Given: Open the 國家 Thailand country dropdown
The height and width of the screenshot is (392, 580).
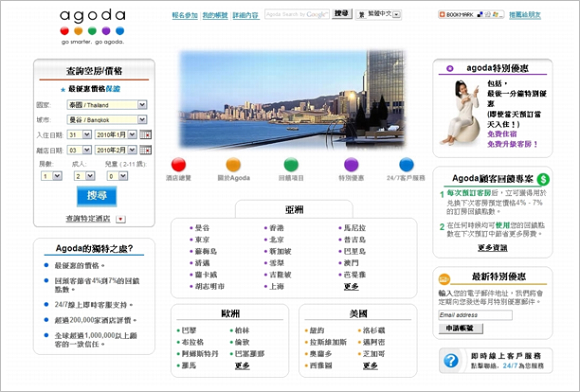Looking at the screenshot, I should (107, 105).
